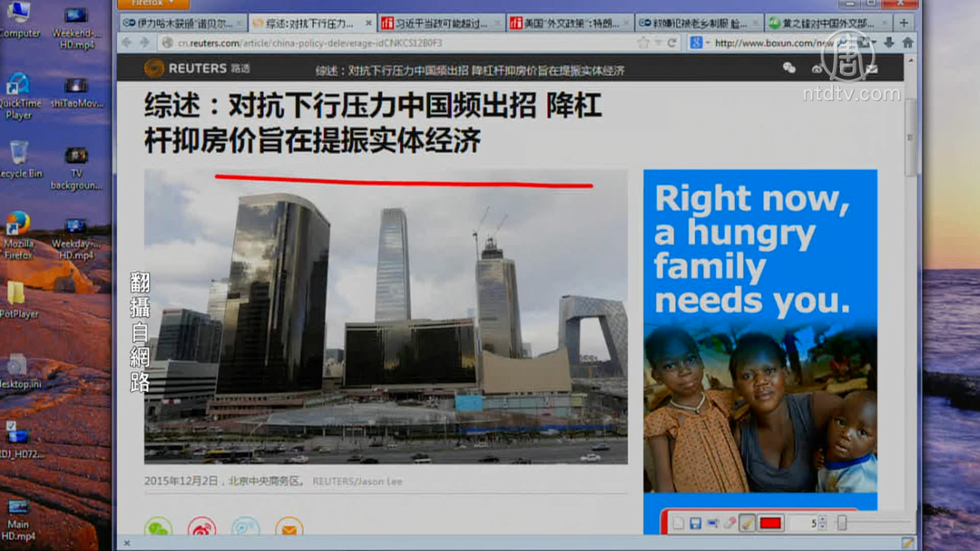Toggle the paintbrush drawing tool
The height and width of the screenshot is (551, 980).
(747, 523)
